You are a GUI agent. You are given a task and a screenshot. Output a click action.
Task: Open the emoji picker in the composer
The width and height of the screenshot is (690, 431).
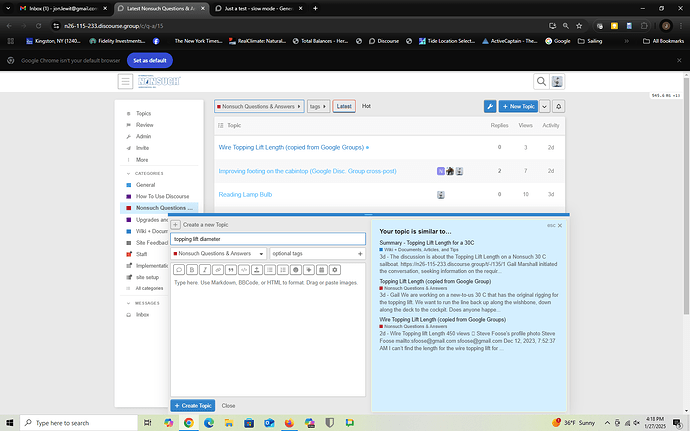(x=296, y=270)
